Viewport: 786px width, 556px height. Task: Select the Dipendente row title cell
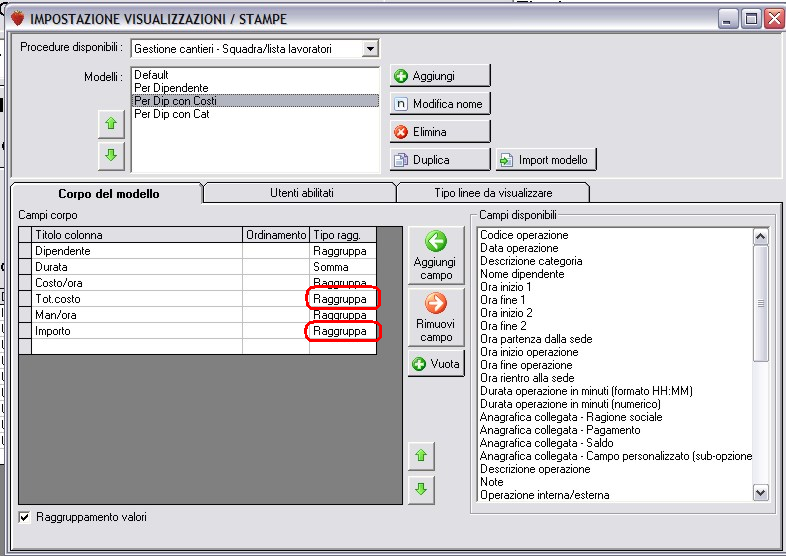137,251
